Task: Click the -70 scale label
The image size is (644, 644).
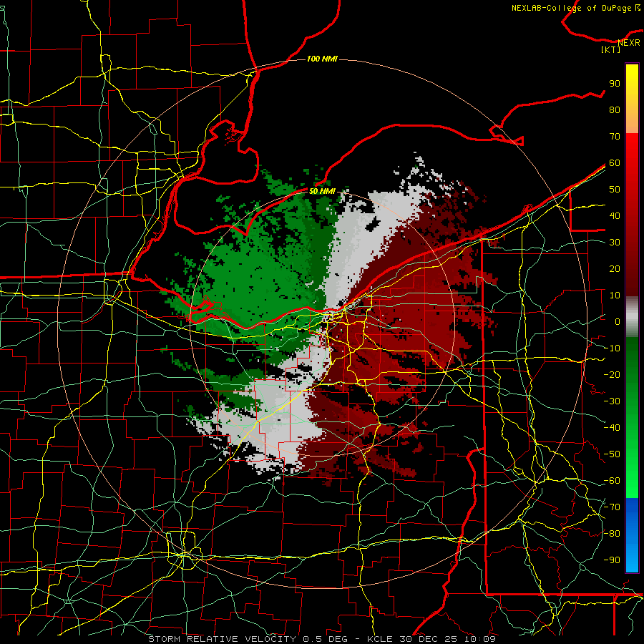Action: [612, 507]
